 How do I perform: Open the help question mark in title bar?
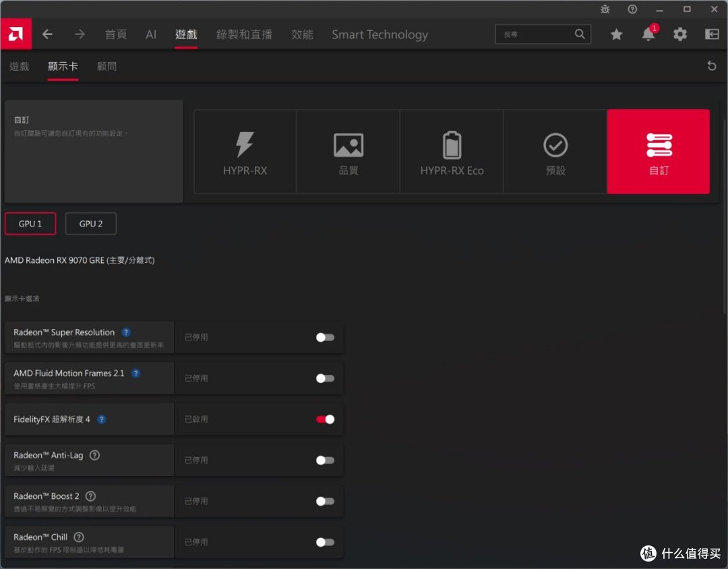(x=632, y=9)
